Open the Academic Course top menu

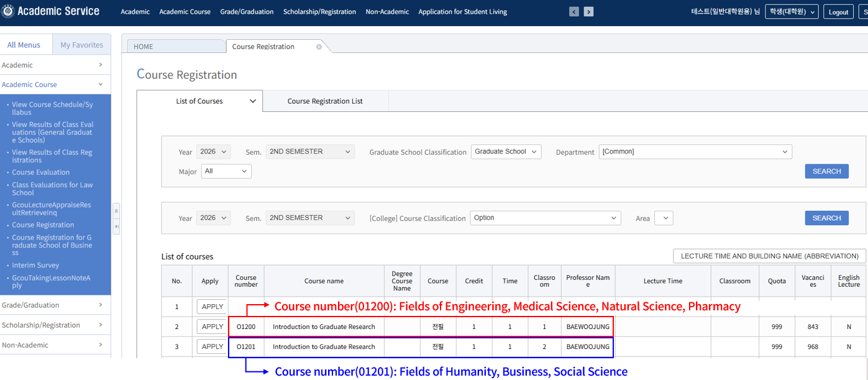pos(185,12)
